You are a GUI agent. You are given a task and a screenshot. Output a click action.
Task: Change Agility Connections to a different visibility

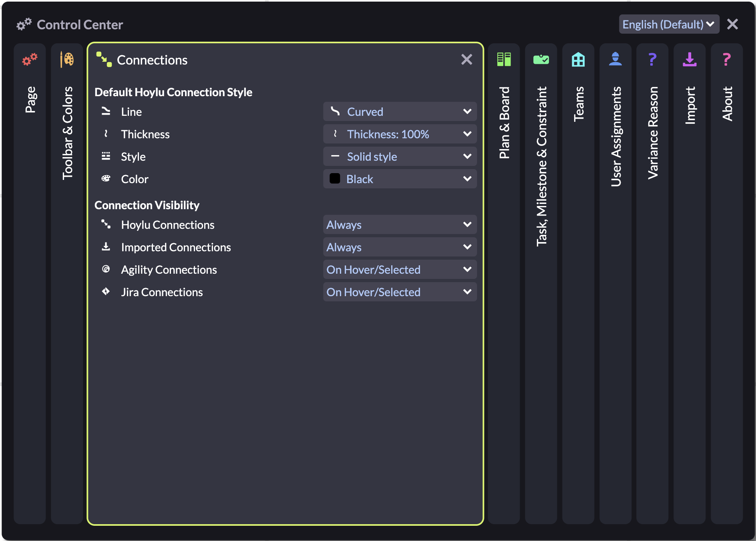(x=399, y=269)
